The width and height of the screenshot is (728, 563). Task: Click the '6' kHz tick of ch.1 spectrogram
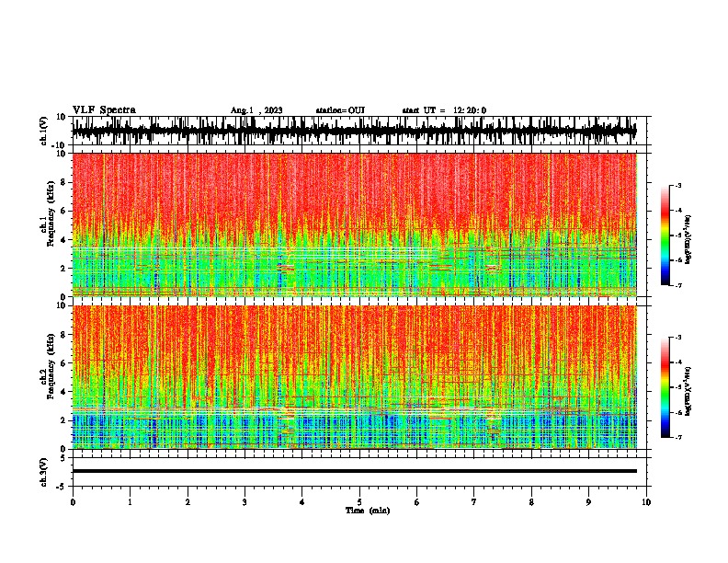pos(63,212)
